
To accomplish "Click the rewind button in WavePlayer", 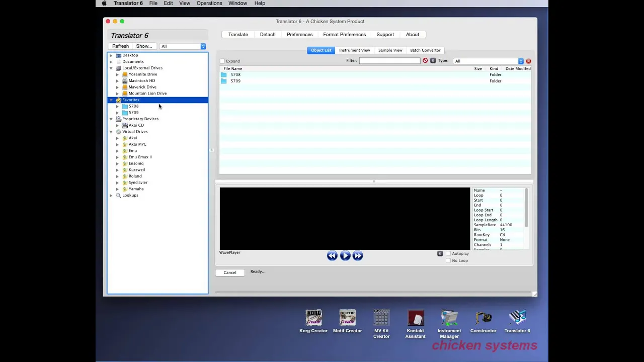I will tap(332, 256).
